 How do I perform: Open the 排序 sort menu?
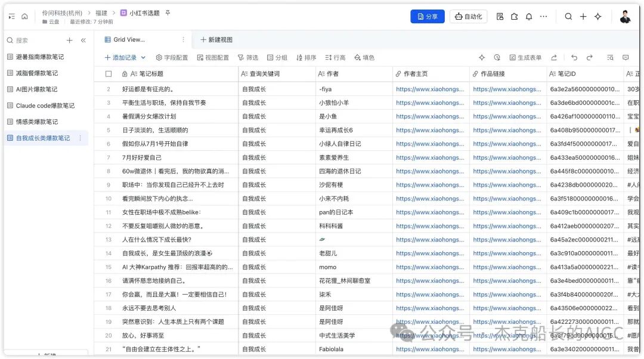(x=306, y=57)
